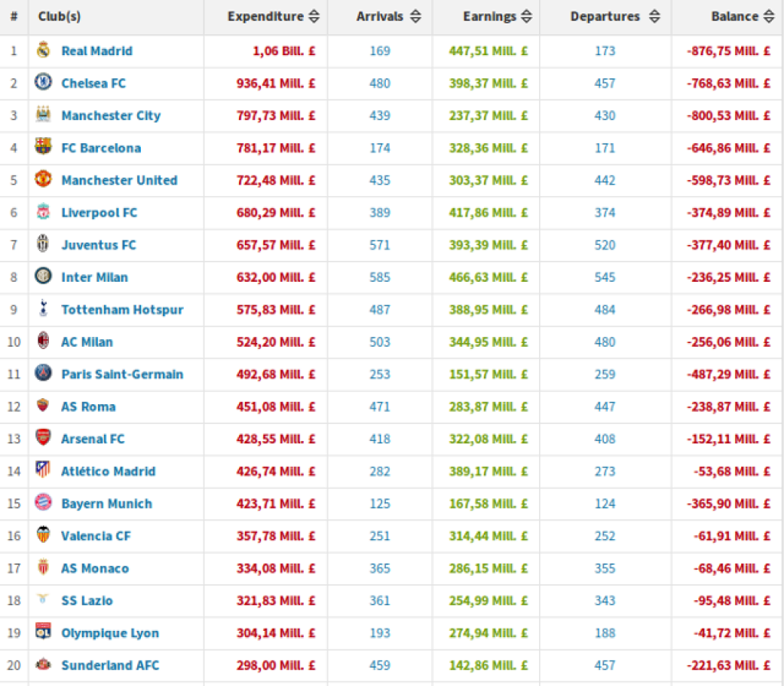Open Chelsea FC's 457 departures
784x686 pixels.
[605, 83]
